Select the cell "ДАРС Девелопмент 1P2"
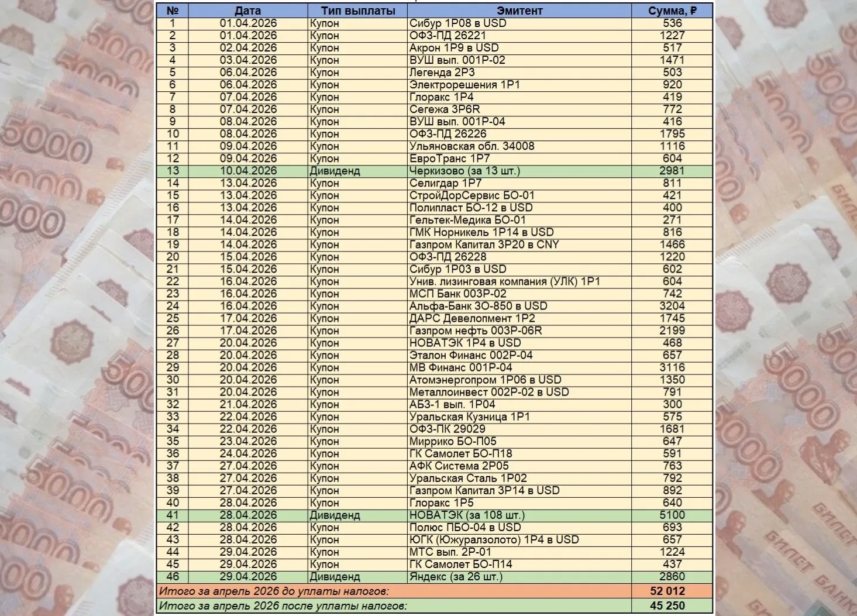The height and width of the screenshot is (616, 857). 519,318
